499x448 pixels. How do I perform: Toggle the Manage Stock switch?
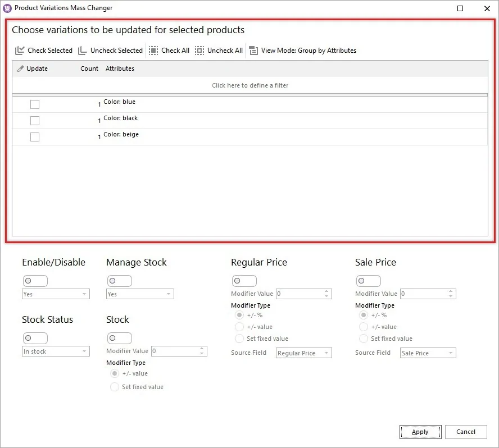[120, 281]
